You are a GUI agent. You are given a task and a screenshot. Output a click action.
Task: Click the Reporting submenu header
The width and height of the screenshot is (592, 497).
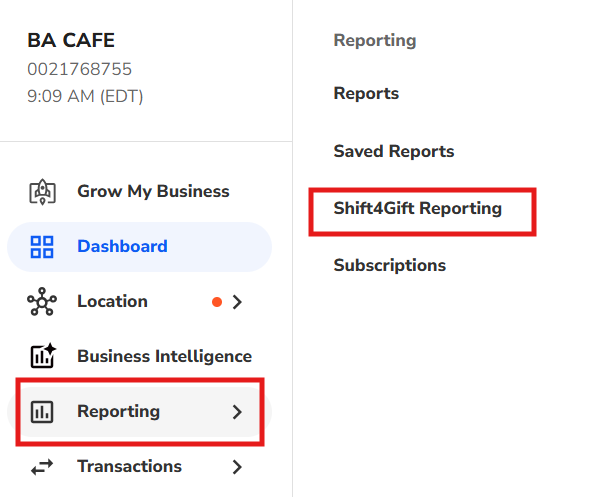point(375,40)
